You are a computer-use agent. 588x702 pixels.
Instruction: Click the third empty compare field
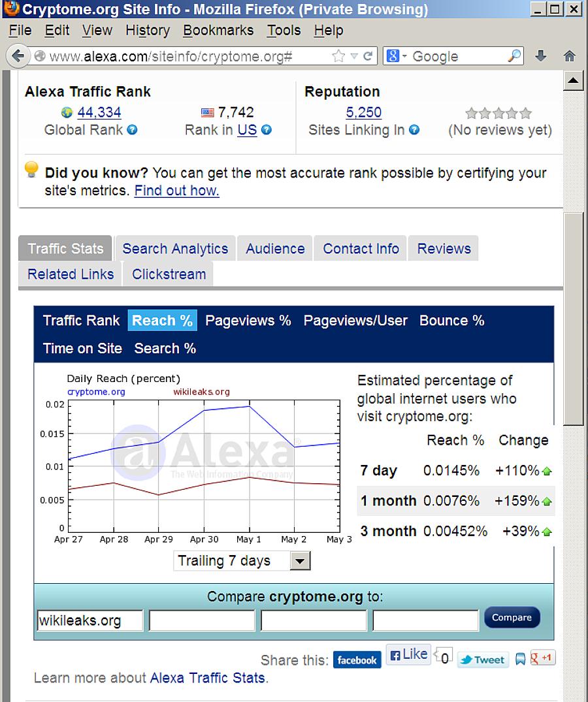click(x=314, y=620)
